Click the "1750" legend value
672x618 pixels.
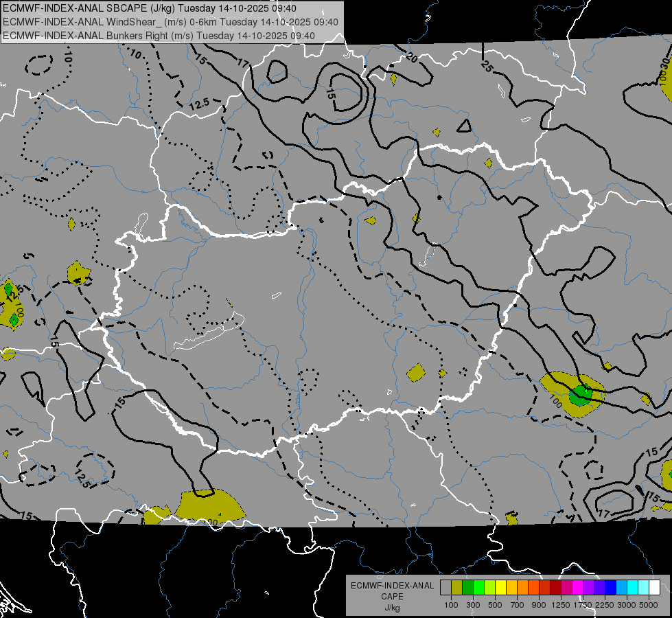(x=583, y=605)
